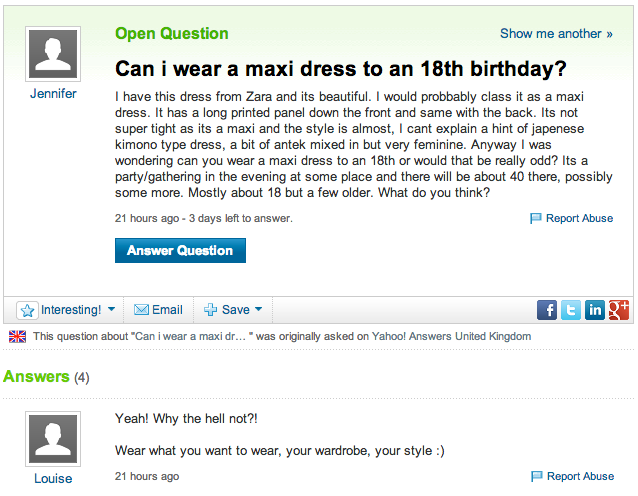Share question on Facebook icon
This screenshot has width=638, height=496.
pyautogui.click(x=547, y=310)
